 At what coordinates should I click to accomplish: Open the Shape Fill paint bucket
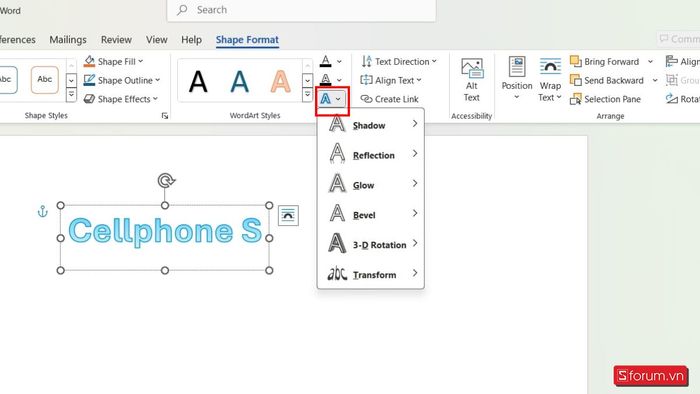pos(89,61)
